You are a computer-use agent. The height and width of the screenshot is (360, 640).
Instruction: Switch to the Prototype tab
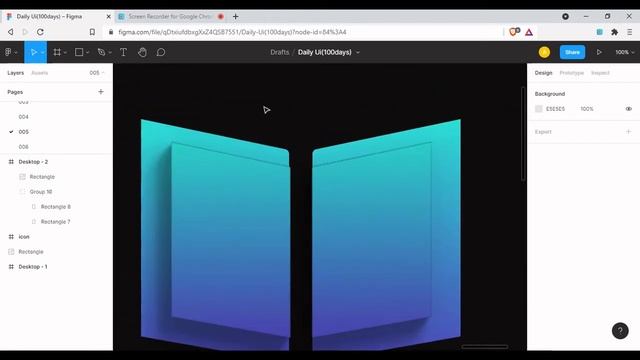[571, 73]
